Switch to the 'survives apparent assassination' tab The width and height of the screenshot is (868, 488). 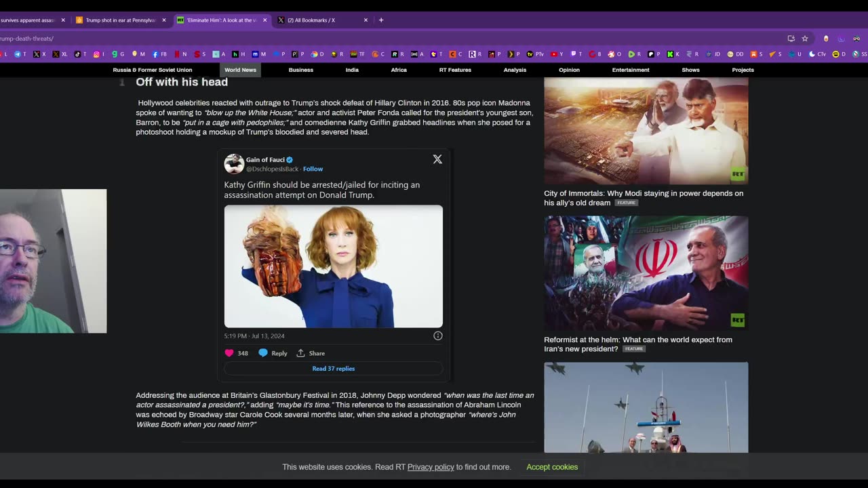pos(28,20)
